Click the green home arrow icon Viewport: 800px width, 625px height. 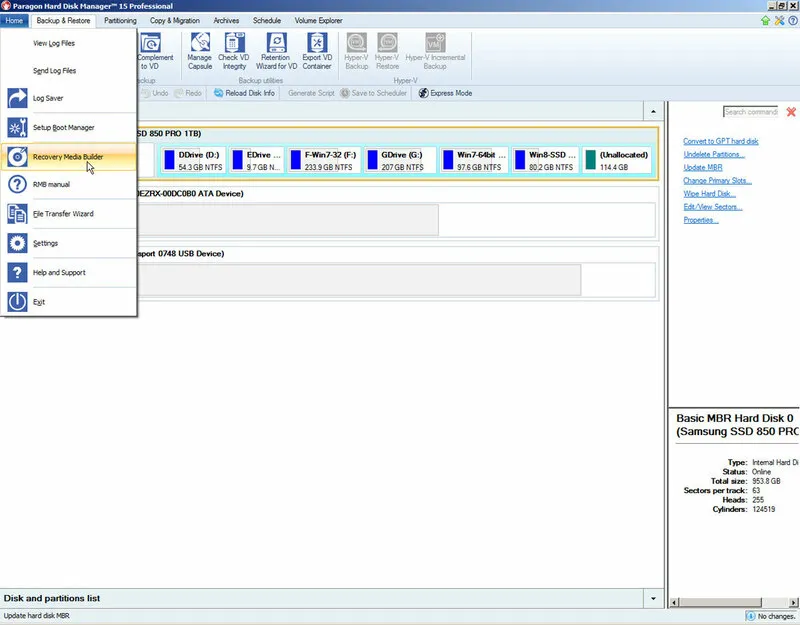(765, 20)
